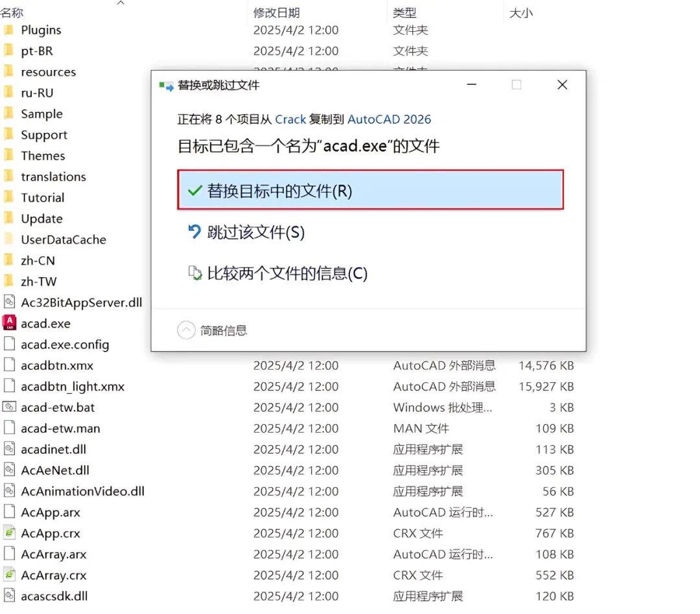The image size is (700, 614).
Task: Select the Plugins folder icon
Action: tap(9, 29)
